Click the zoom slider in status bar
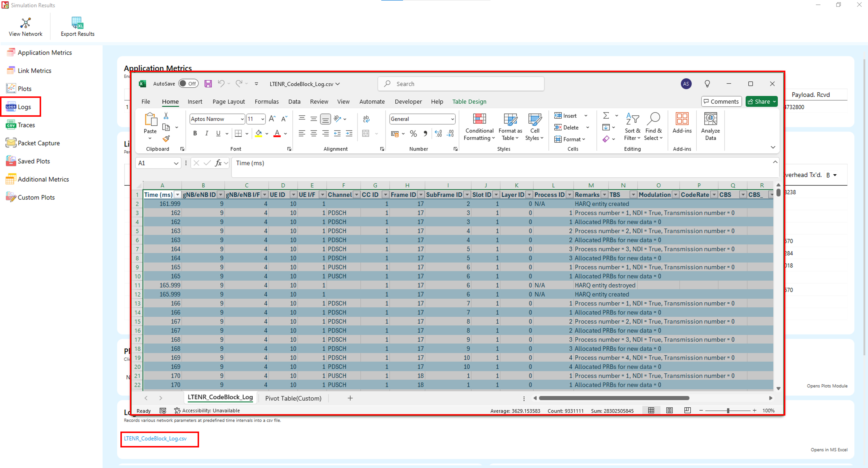Image resolution: width=868 pixels, height=468 pixels. [x=728, y=410]
